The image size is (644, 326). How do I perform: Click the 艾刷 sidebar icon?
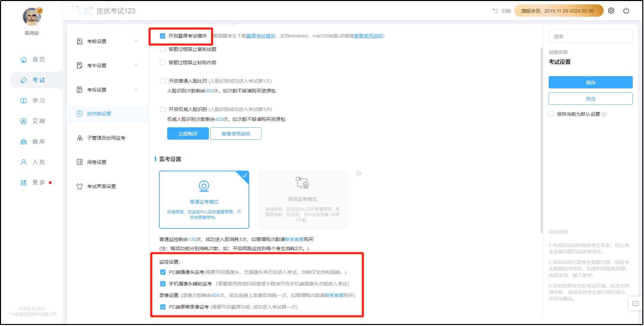38,121
